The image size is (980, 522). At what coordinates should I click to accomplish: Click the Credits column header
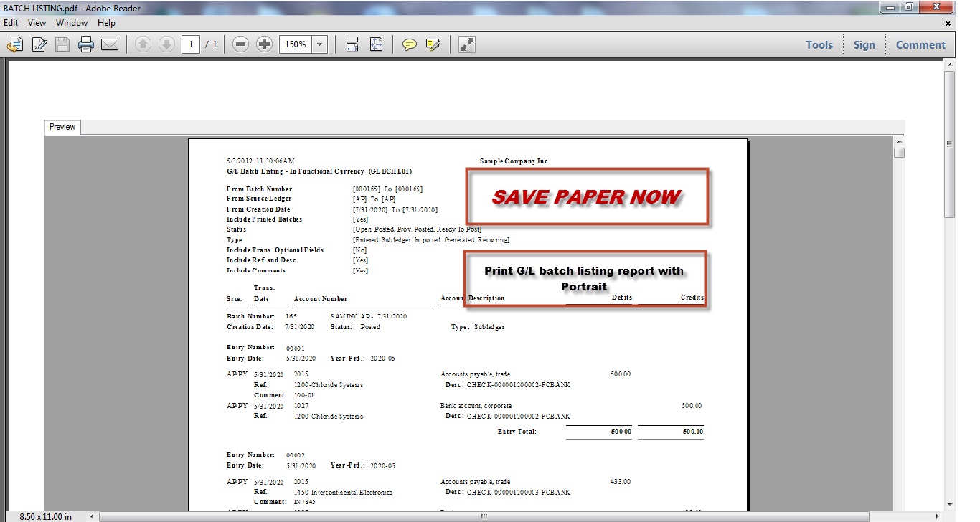point(692,298)
